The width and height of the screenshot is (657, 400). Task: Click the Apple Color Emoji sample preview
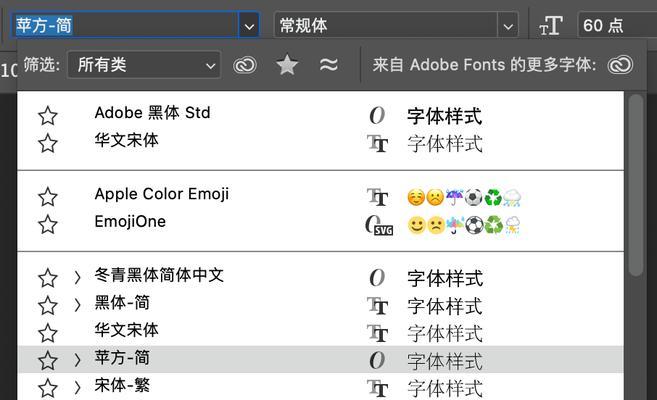[x=464, y=197]
